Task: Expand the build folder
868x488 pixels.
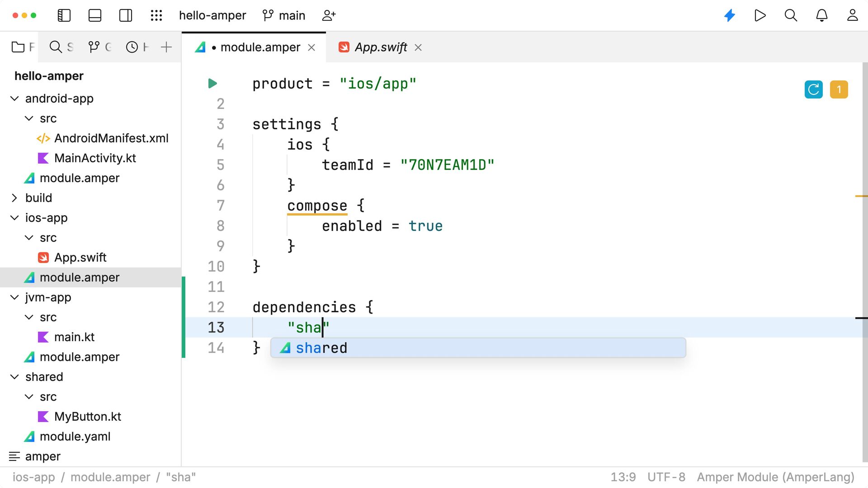Action: 14,198
